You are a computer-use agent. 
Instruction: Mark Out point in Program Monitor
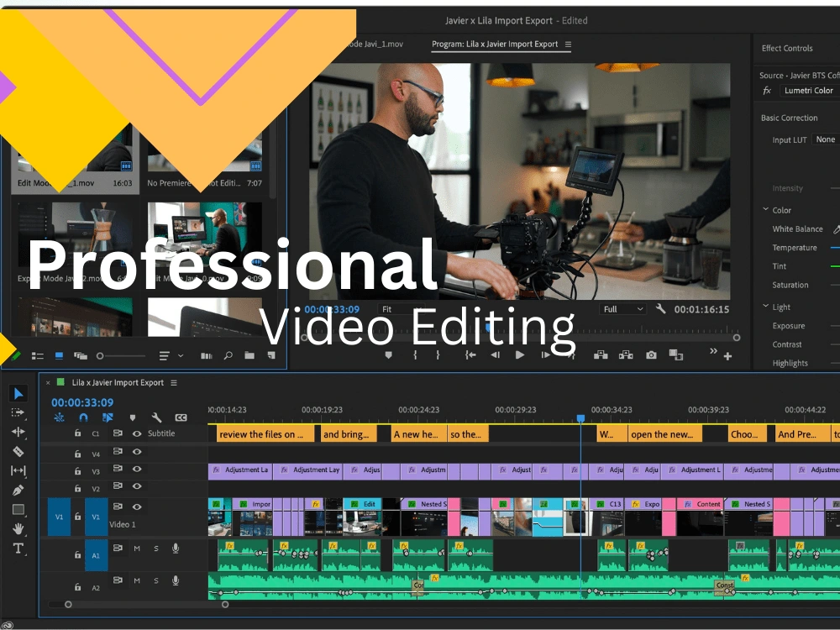pyautogui.click(x=438, y=355)
